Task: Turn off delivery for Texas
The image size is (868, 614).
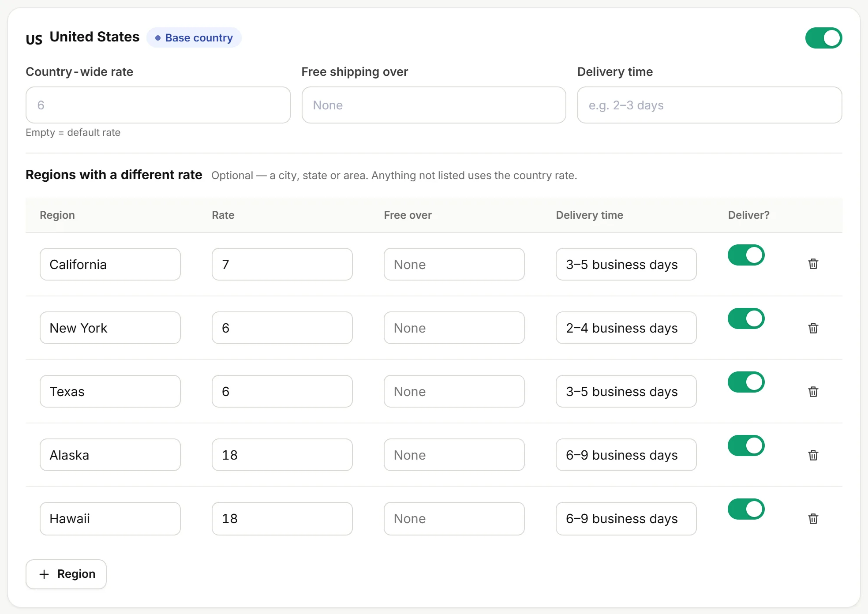Action: 746,382
